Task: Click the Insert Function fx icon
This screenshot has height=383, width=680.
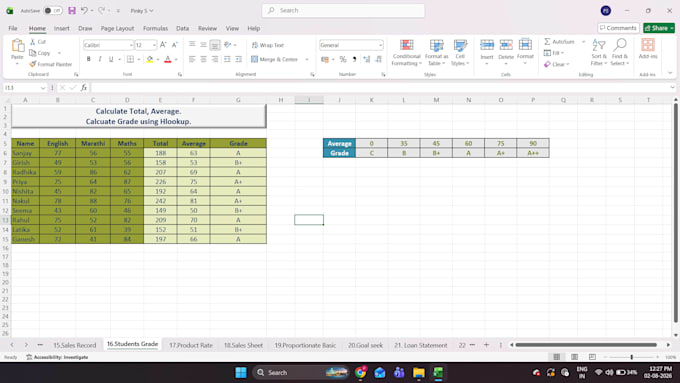Action: pyautogui.click(x=84, y=88)
